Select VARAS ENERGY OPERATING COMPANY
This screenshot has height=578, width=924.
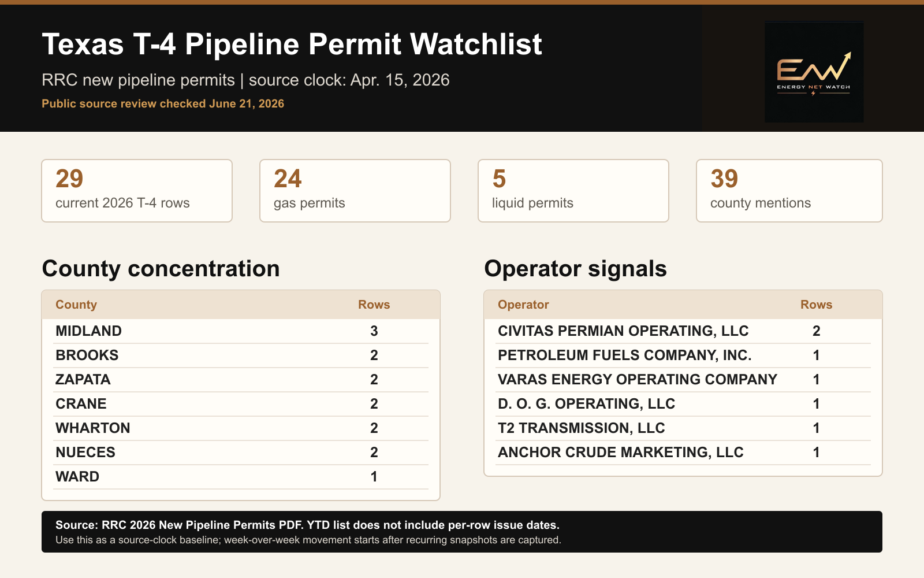pos(683,380)
